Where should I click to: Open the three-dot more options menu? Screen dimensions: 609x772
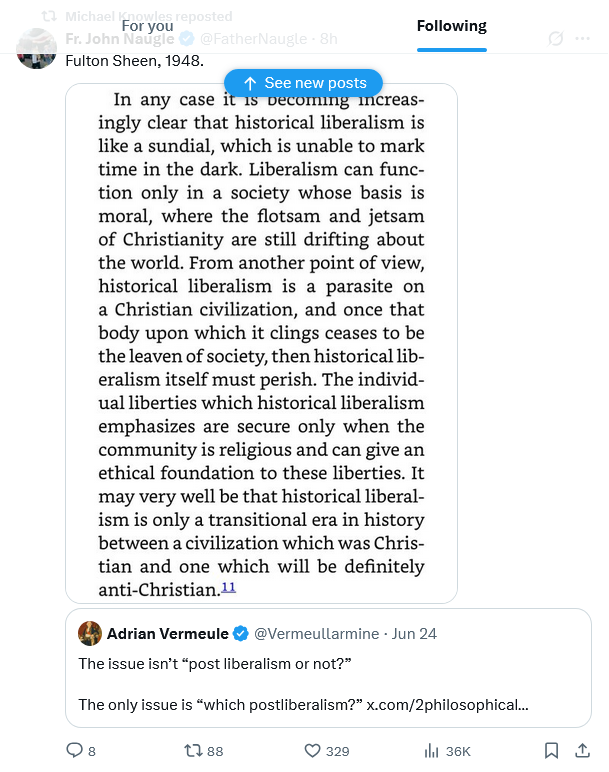(582, 38)
